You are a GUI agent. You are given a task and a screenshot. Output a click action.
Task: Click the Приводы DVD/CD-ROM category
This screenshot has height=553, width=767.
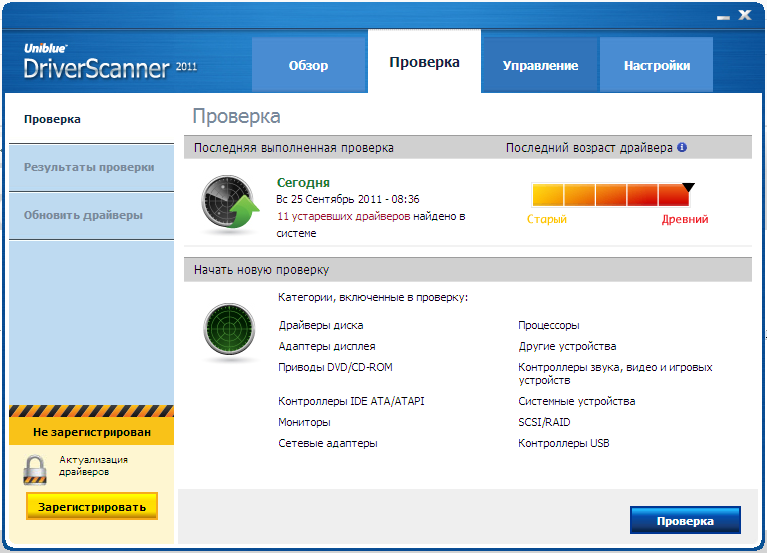click(335, 367)
